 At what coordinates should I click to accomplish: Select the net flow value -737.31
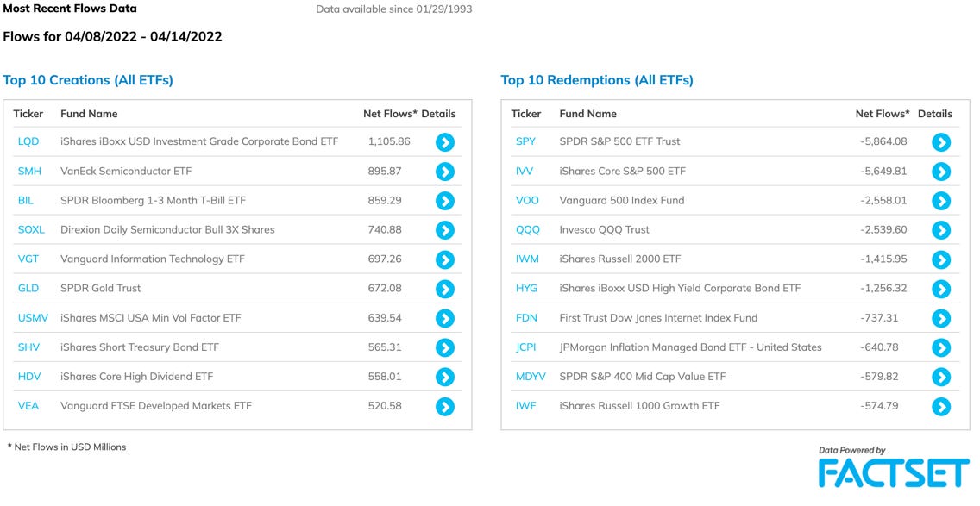click(879, 317)
